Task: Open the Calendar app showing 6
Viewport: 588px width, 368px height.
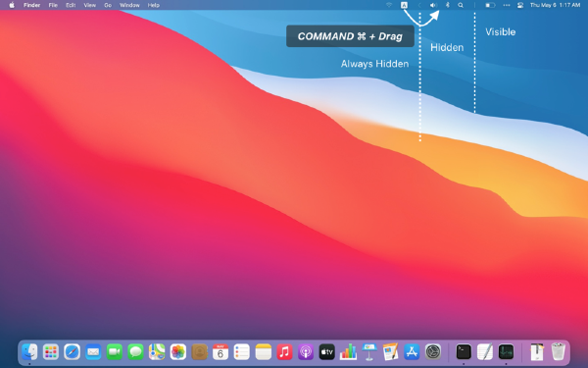Action: click(x=220, y=352)
